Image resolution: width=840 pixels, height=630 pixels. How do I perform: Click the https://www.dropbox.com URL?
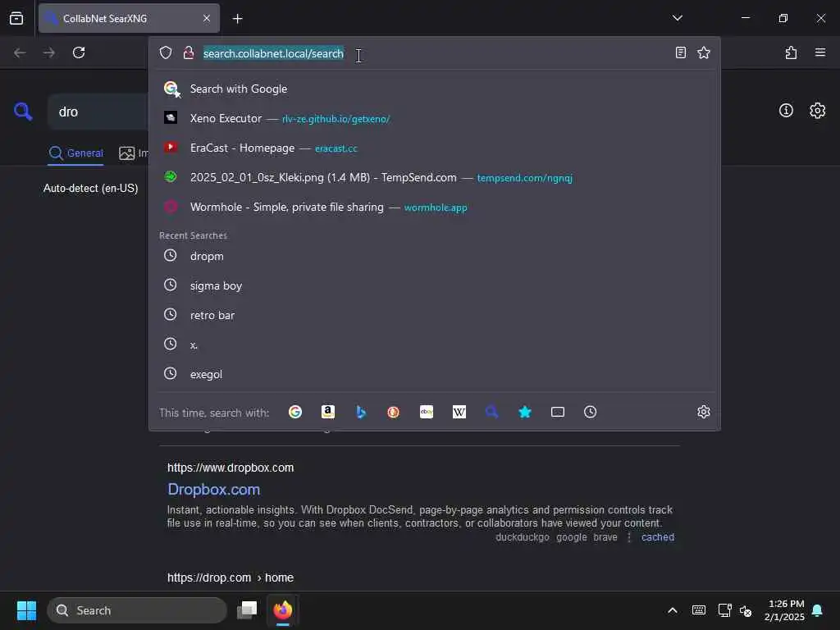tap(231, 468)
